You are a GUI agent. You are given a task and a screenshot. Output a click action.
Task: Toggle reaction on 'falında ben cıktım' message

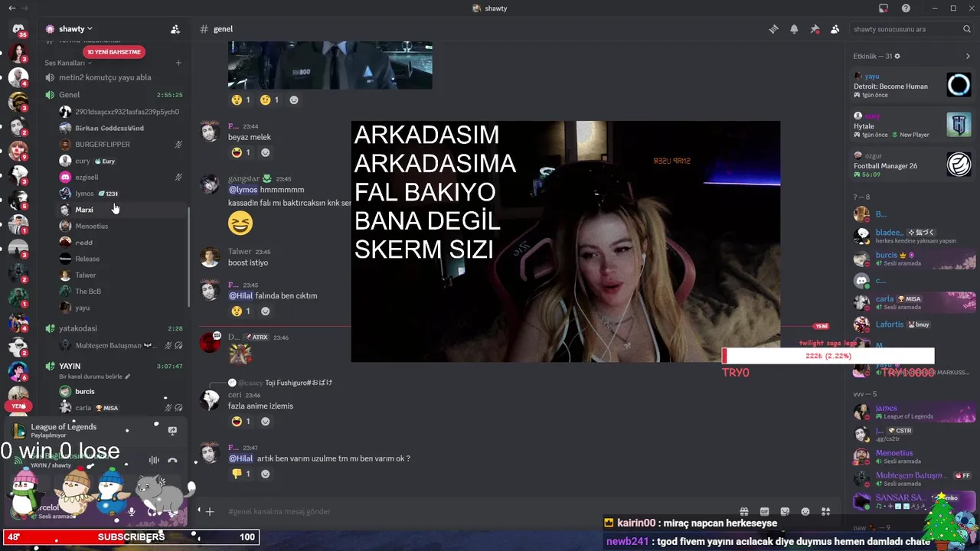click(x=241, y=311)
